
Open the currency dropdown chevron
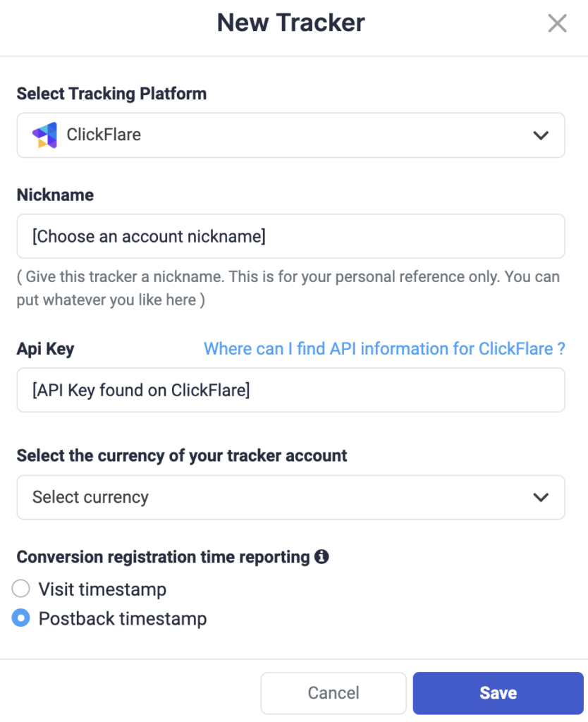click(541, 497)
